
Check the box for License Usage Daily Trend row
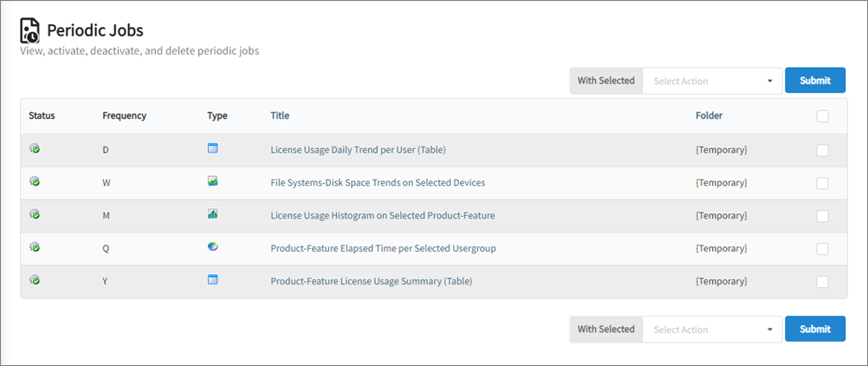(822, 150)
